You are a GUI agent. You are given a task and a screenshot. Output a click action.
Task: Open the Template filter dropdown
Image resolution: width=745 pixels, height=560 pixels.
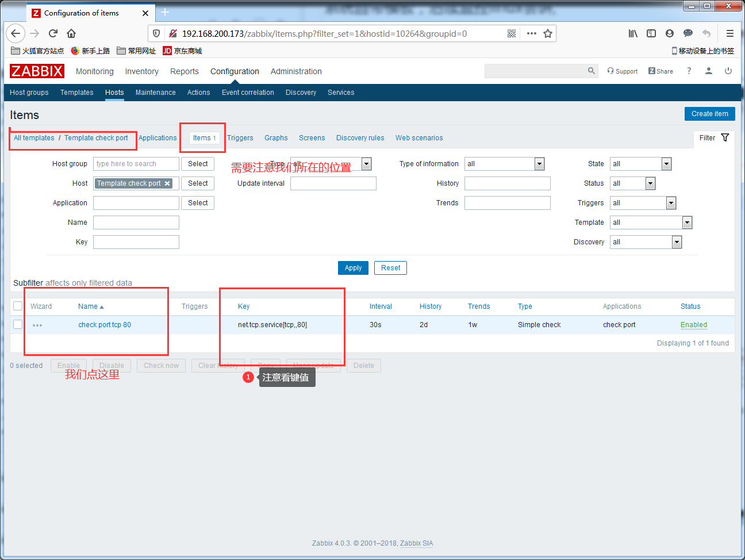[651, 223]
